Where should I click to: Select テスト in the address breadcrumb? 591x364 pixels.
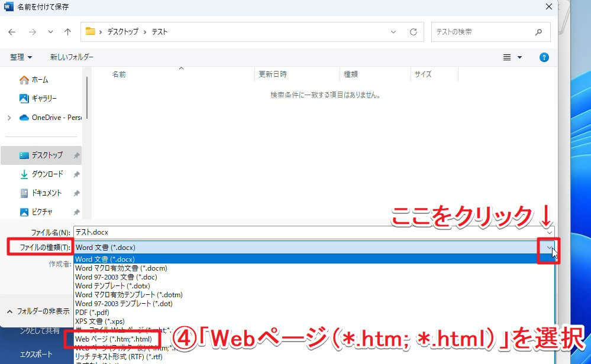[x=160, y=32]
